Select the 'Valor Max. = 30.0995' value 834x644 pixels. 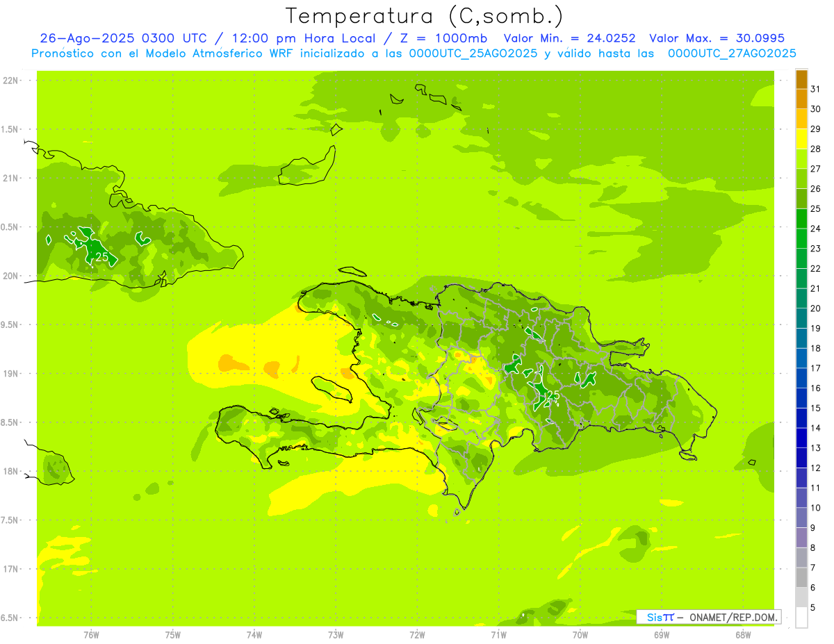pyautogui.click(x=717, y=38)
